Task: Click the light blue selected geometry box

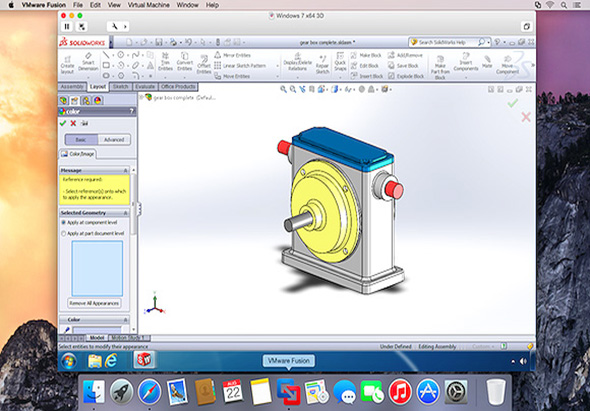Action: coord(97,268)
